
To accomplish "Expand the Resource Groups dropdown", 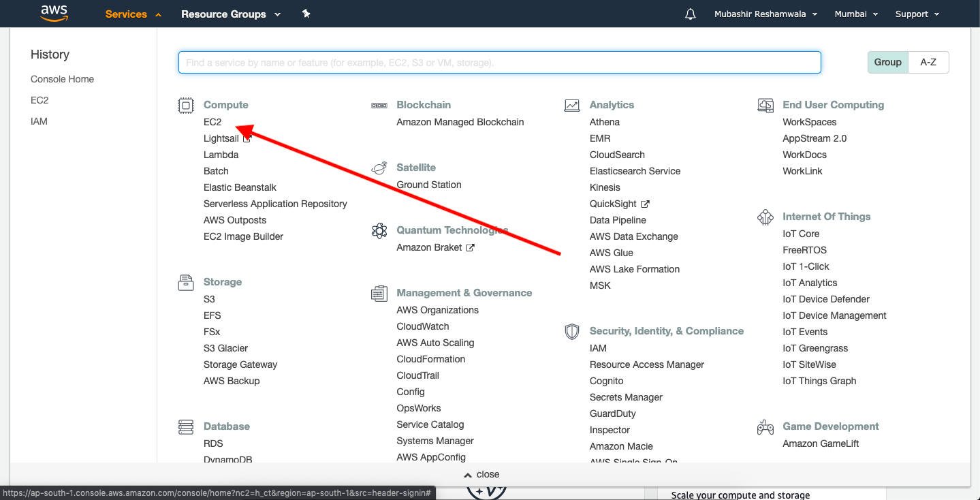I will point(231,14).
